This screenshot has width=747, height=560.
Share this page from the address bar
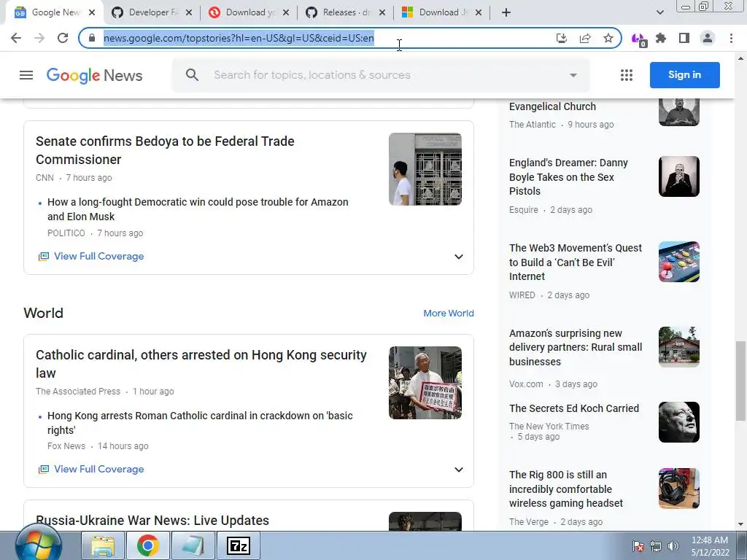coord(585,38)
